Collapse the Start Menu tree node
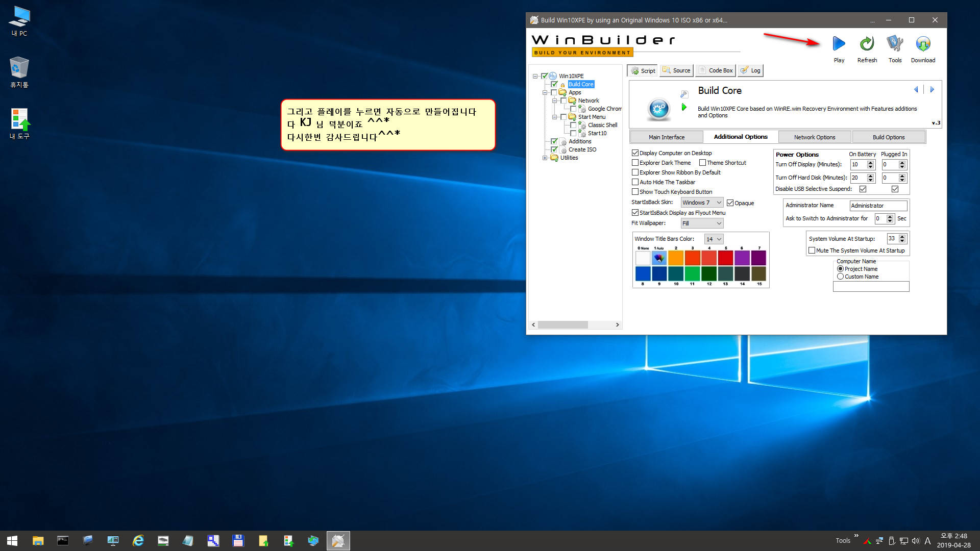This screenshot has height=551, width=980. tap(554, 117)
